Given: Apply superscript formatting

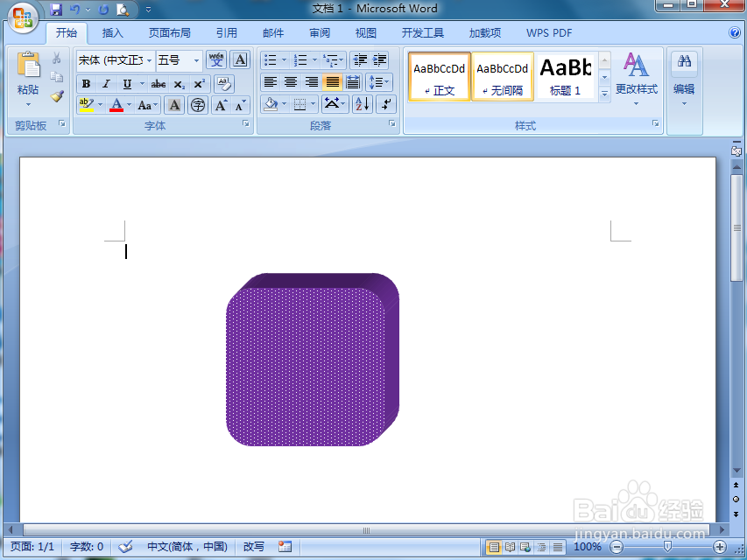Looking at the screenshot, I should click(199, 84).
